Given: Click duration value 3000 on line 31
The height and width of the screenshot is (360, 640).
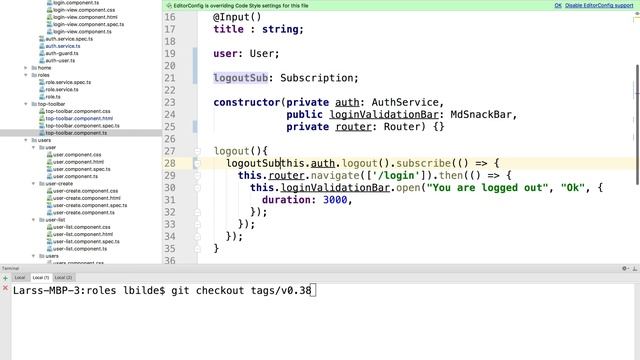Looking at the screenshot, I should pos(335,200).
